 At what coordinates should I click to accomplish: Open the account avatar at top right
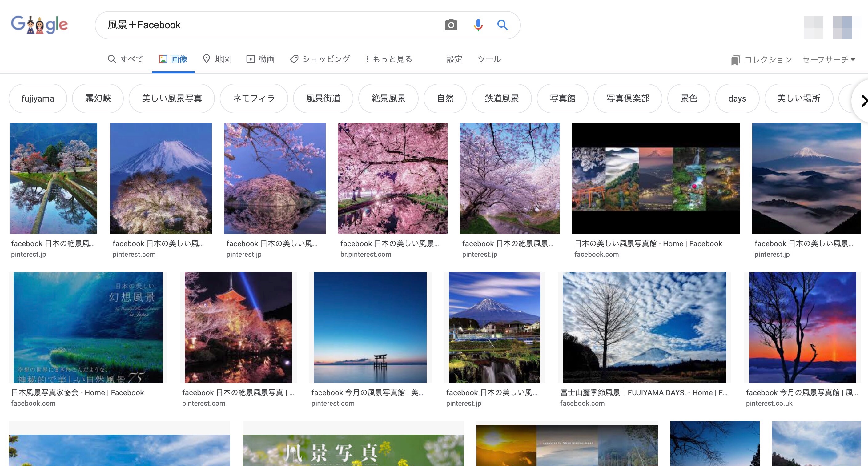click(x=842, y=28)
